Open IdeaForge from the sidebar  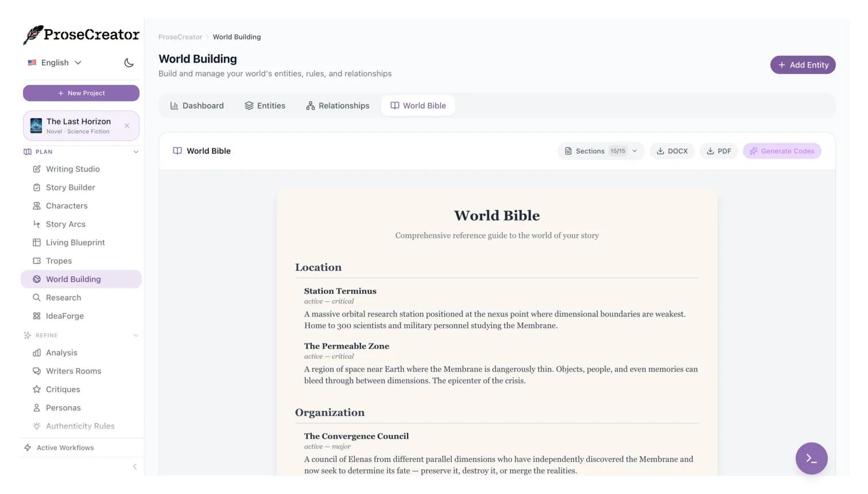pyautogui.click(x=64, y=316)
